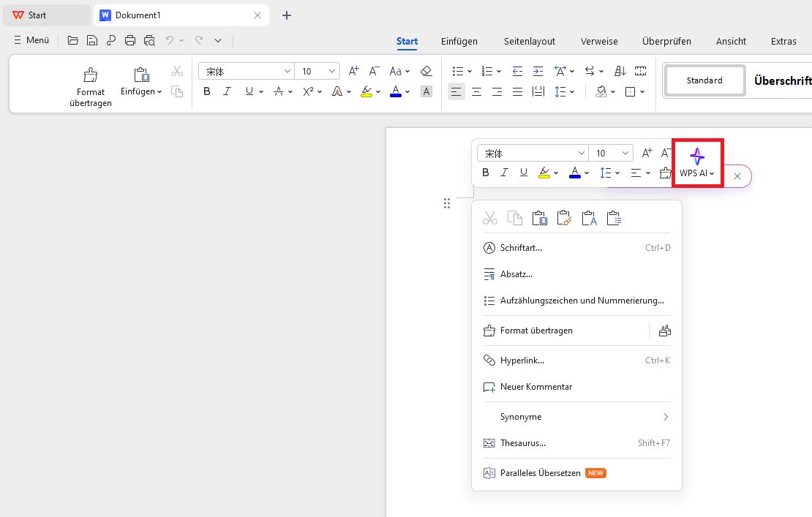This screenshot has width=812, height=517.
Task: Open the ribbon font name dropdown
Action: click(x=287, y=71)
